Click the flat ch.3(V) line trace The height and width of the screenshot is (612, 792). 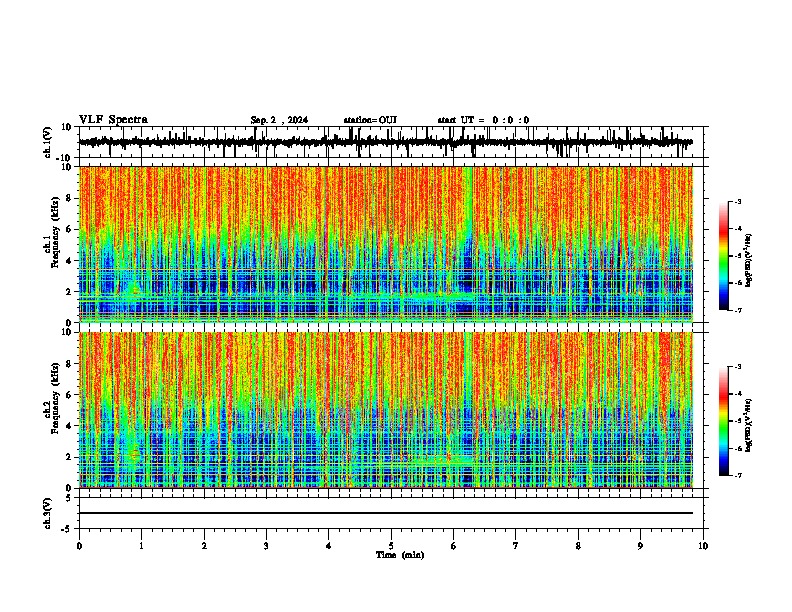386,513
